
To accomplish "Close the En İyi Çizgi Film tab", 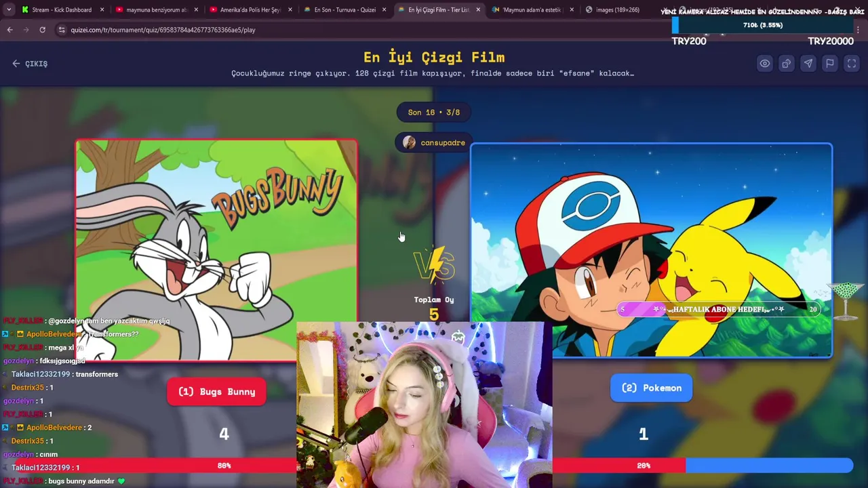I will [478, 9].
